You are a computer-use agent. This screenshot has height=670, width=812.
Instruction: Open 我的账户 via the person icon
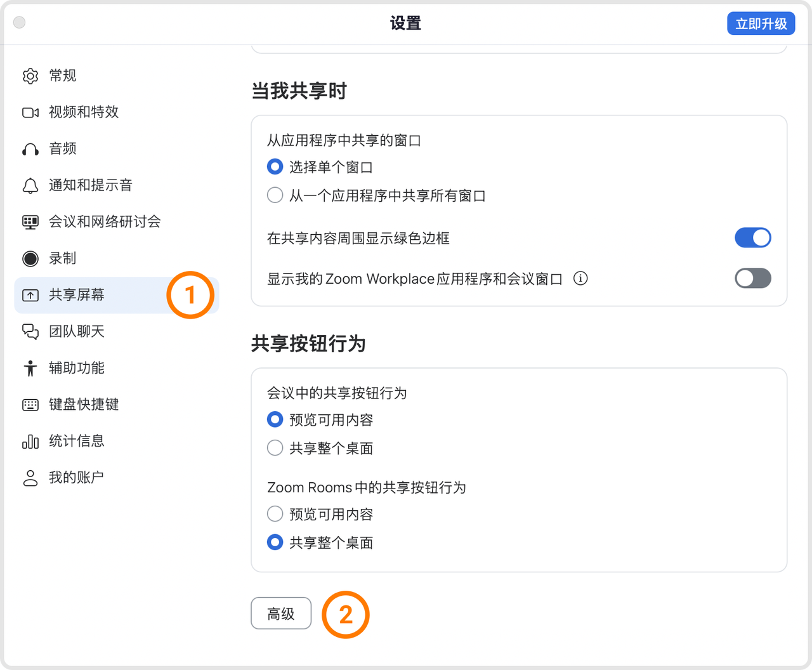(30, 477)
